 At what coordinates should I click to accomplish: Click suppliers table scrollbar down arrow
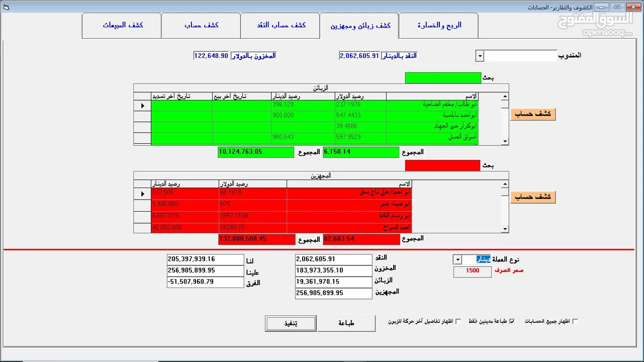point(505,229)
